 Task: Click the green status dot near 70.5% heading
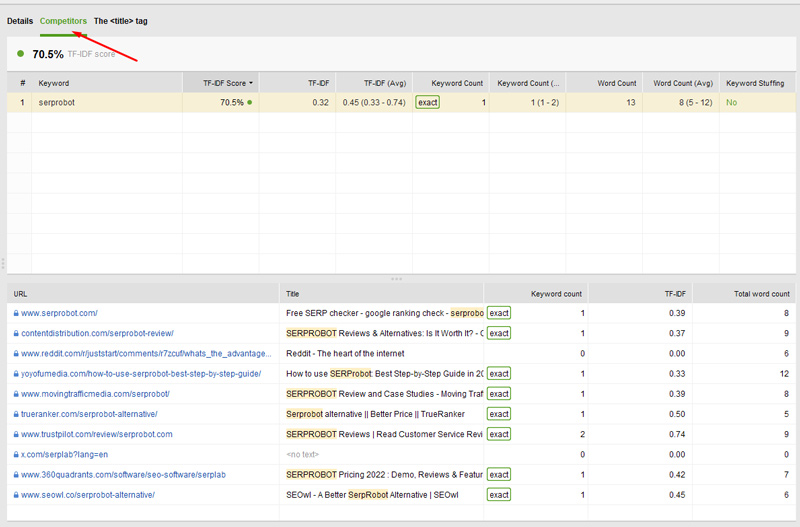(x=20, y=54)
